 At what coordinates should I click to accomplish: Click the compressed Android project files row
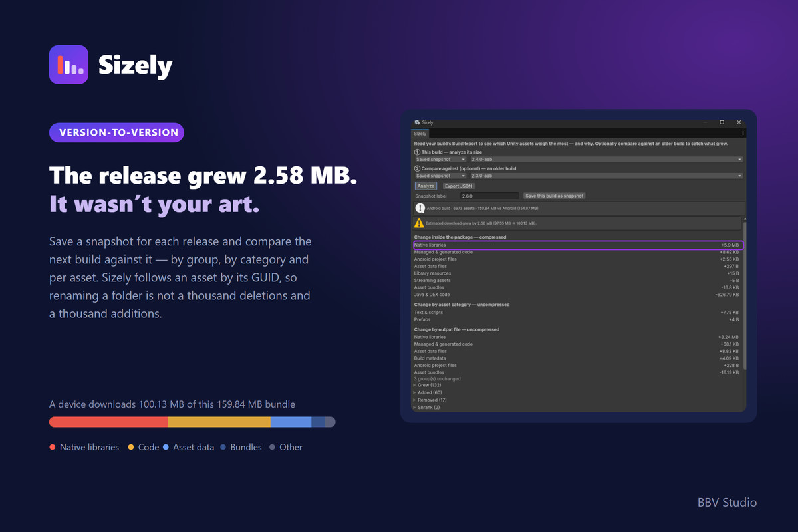tap(577, 259)
